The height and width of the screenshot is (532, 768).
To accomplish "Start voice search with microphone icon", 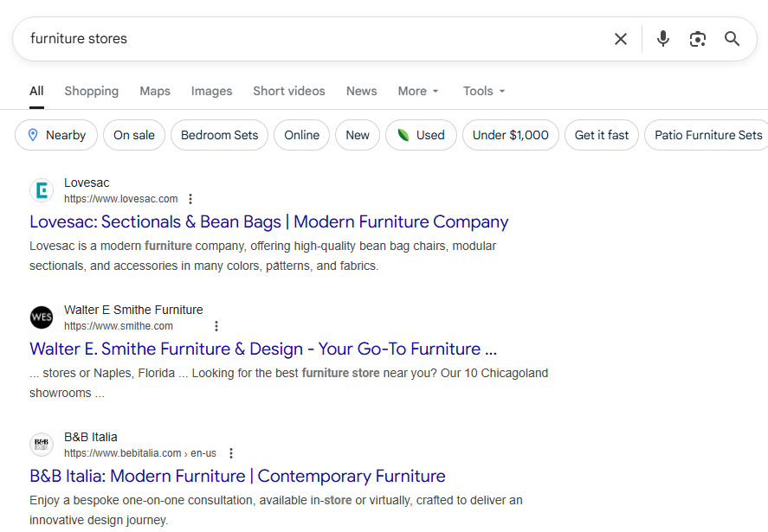I will (x=663, y=39).
